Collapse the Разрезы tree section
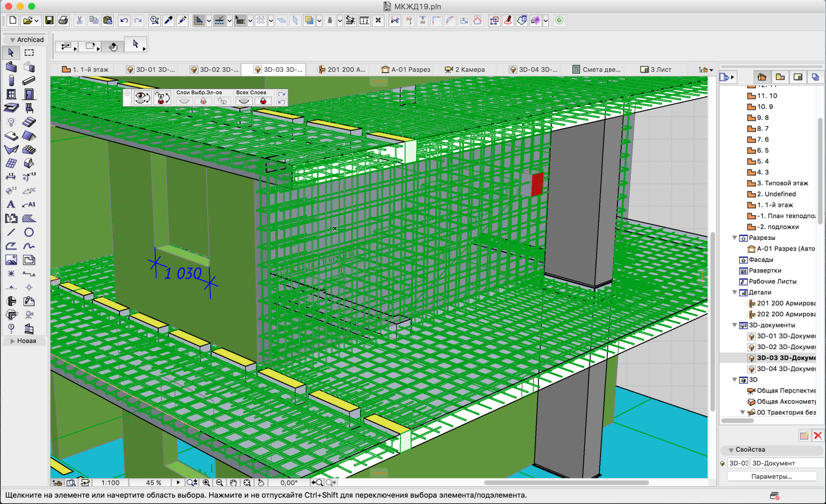 pos(735,238)
